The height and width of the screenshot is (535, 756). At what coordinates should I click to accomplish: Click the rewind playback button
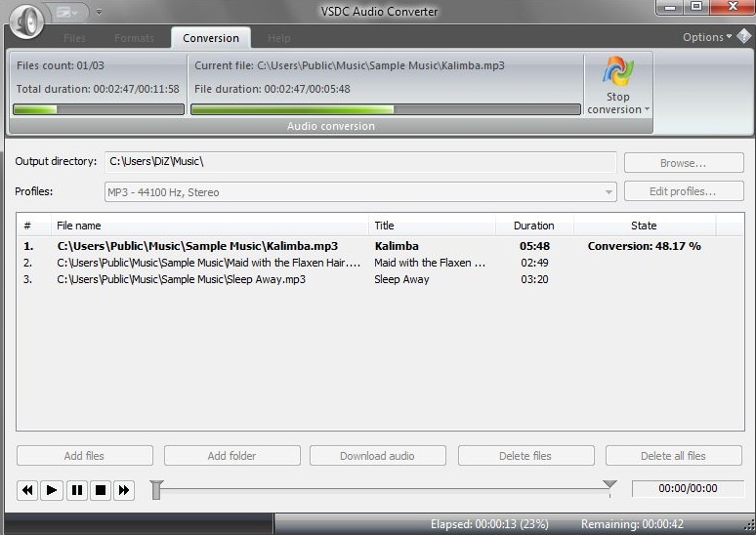(27, 490)
